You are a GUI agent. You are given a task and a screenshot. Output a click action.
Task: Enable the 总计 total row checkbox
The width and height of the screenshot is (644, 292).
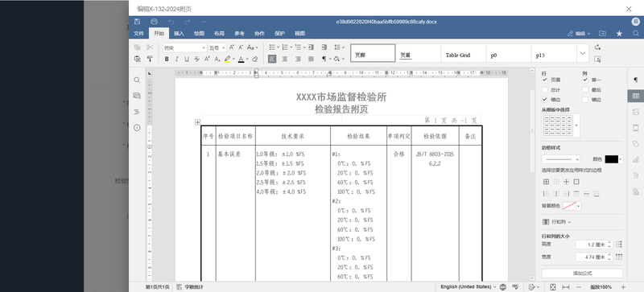click(545, 90)
